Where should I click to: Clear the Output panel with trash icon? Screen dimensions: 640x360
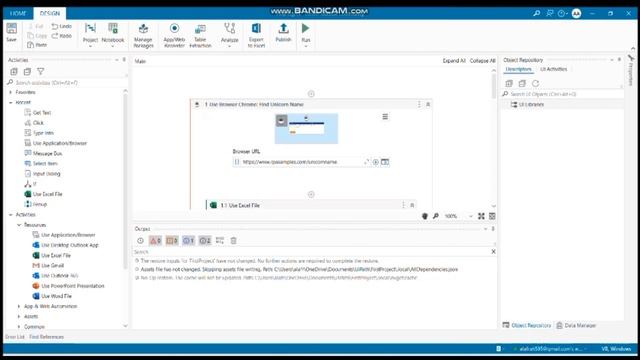233,241
